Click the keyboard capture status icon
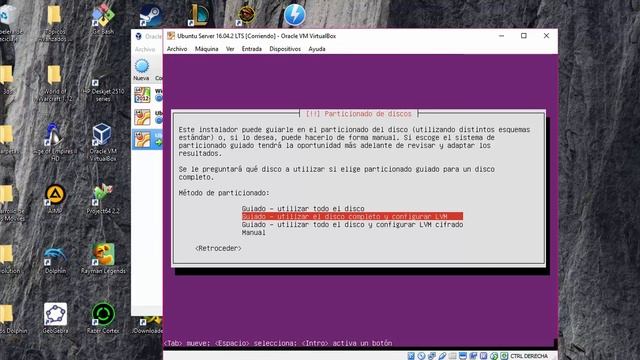This screenshot has height=360, width=640. point(504,356)
